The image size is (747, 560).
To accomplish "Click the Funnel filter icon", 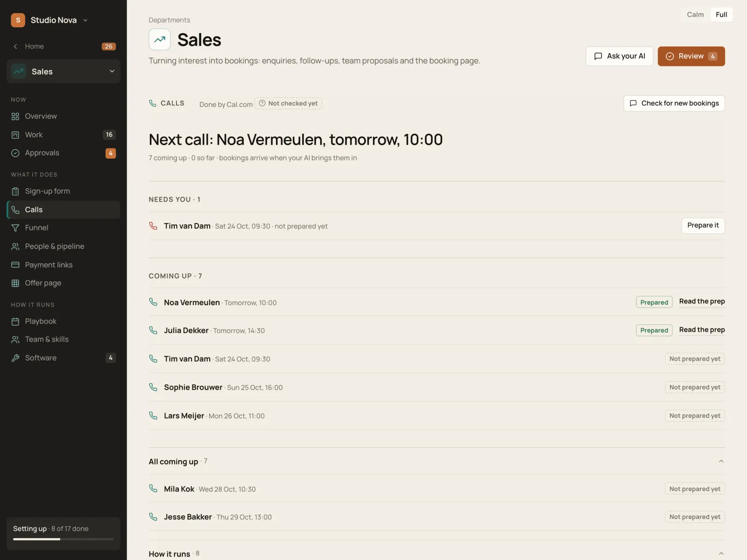I will [x=15, y=228].
